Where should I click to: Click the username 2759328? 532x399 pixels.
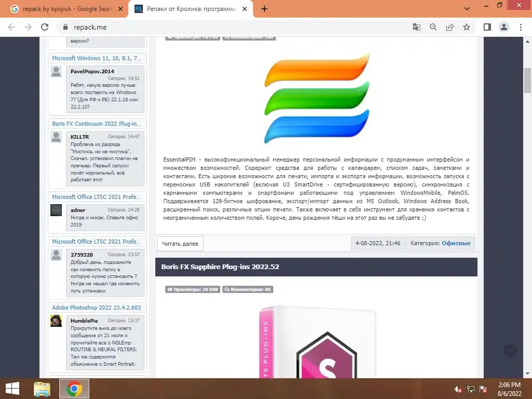pos(82,255)
